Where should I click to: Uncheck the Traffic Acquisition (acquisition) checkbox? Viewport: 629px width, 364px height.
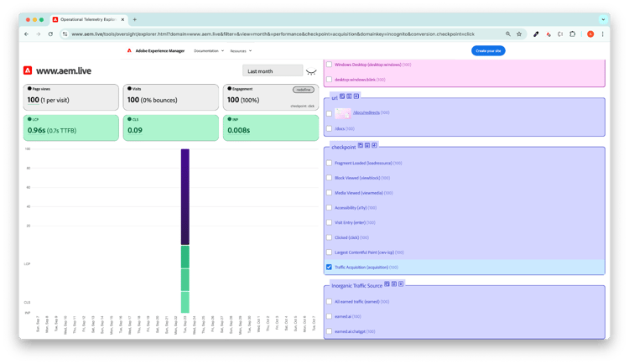click(x=330, y=268)
